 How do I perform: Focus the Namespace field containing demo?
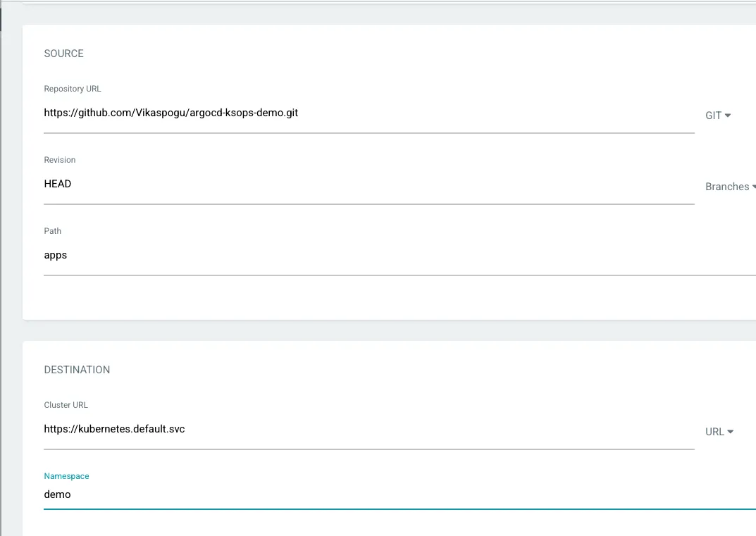pyautogui.click(x=282, y=494)
